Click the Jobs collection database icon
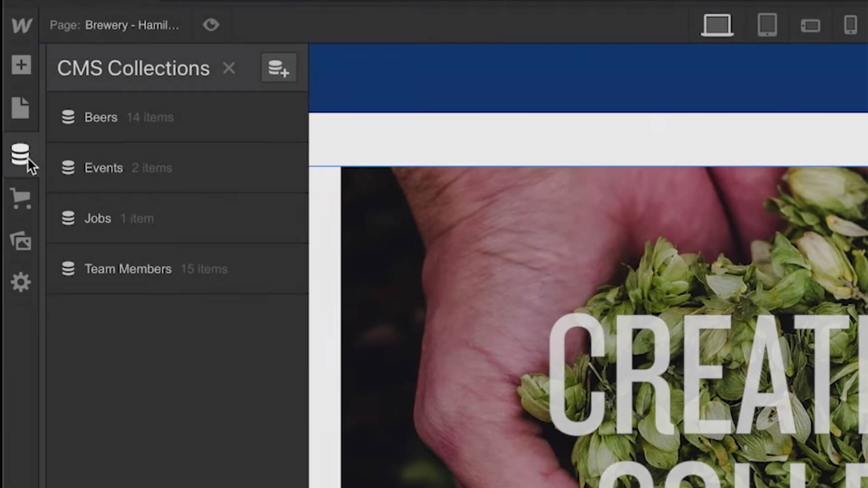 68,218
